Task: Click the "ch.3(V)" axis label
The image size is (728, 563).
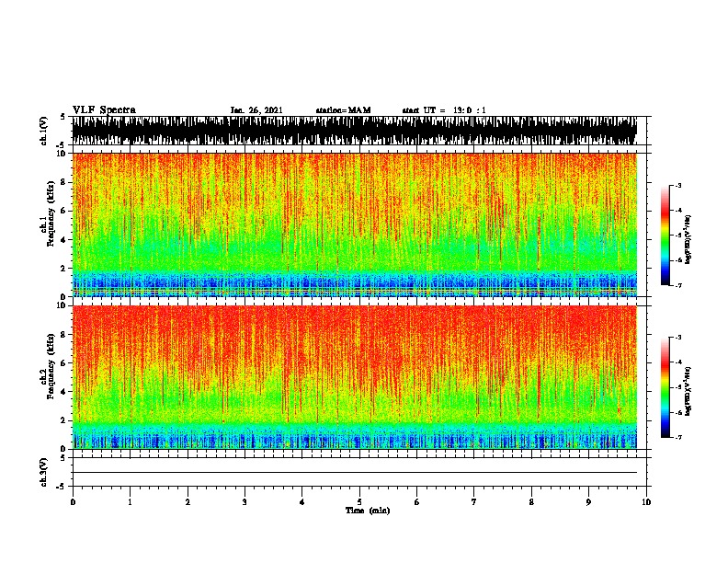Action: pos(44,472)
